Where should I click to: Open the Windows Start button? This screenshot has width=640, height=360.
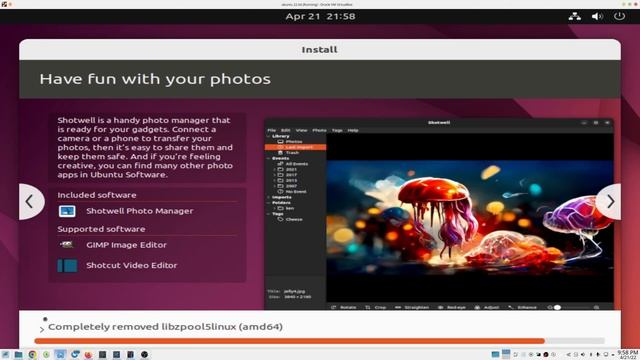click(5, 354)
